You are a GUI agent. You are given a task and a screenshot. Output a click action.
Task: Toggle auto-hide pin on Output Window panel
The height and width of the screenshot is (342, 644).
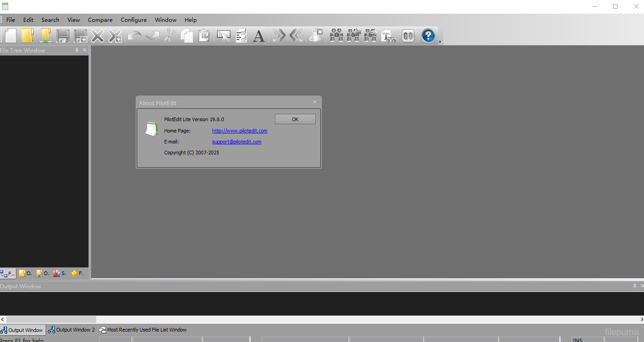(x=634, y=286)
